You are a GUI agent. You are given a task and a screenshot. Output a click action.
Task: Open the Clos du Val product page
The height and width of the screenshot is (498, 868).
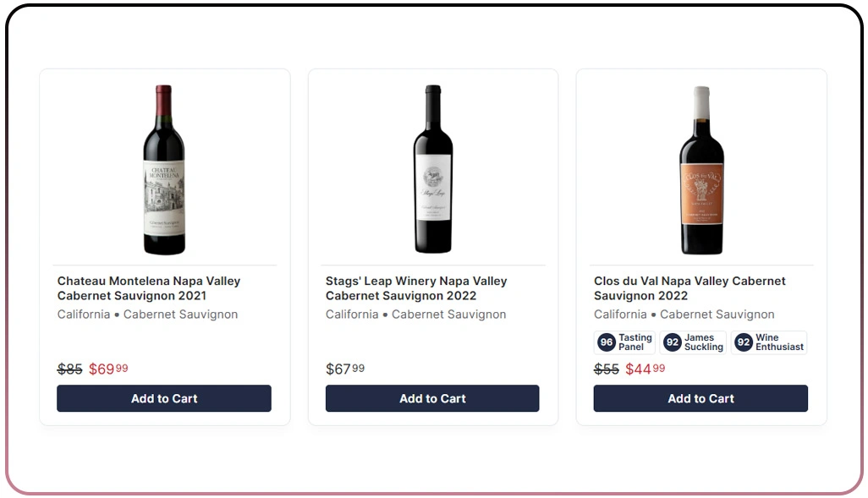click(x=688, y=287)
